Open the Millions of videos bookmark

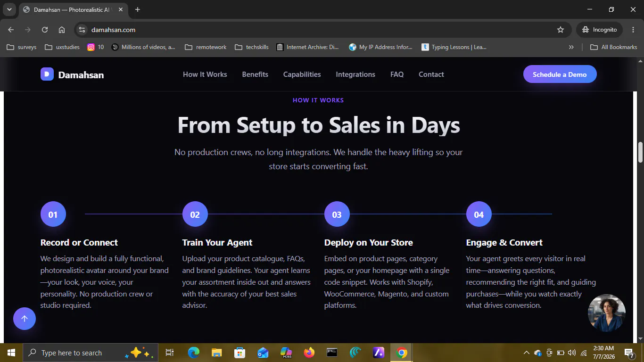click(143, 47)
